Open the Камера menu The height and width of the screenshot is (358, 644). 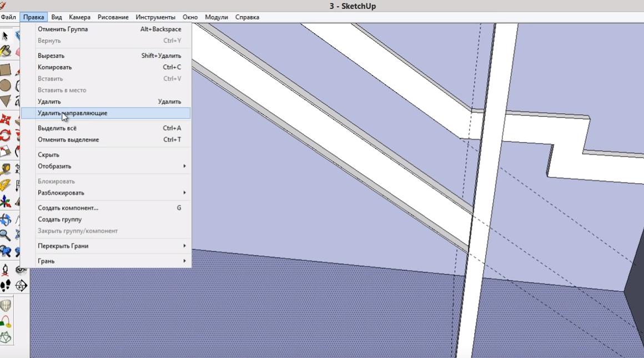pyautogui.click(x=79, y=17)
